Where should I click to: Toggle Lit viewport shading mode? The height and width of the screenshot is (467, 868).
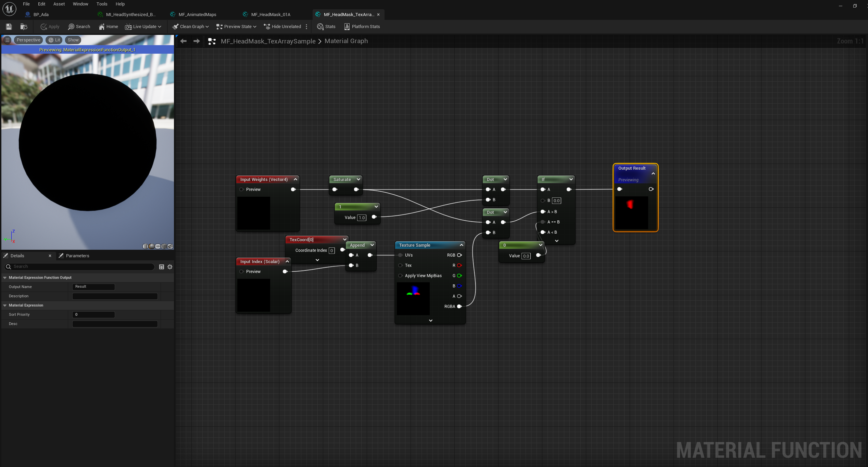pos(53,40)
